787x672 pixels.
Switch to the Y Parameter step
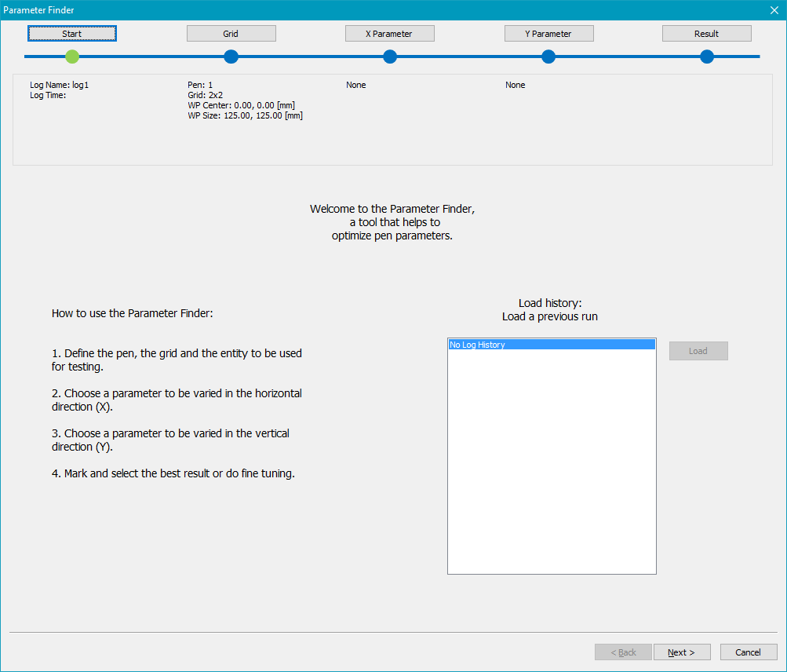(x=548, y=34)
